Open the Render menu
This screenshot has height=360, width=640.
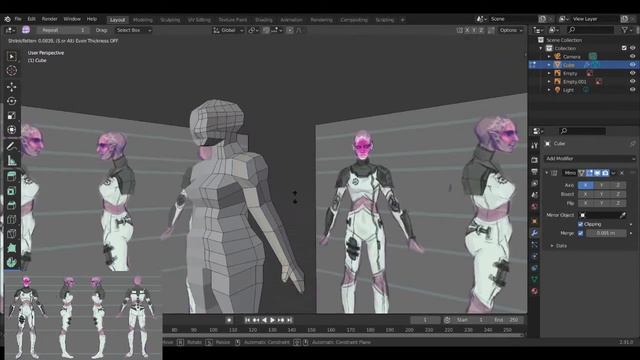[49, 19]
